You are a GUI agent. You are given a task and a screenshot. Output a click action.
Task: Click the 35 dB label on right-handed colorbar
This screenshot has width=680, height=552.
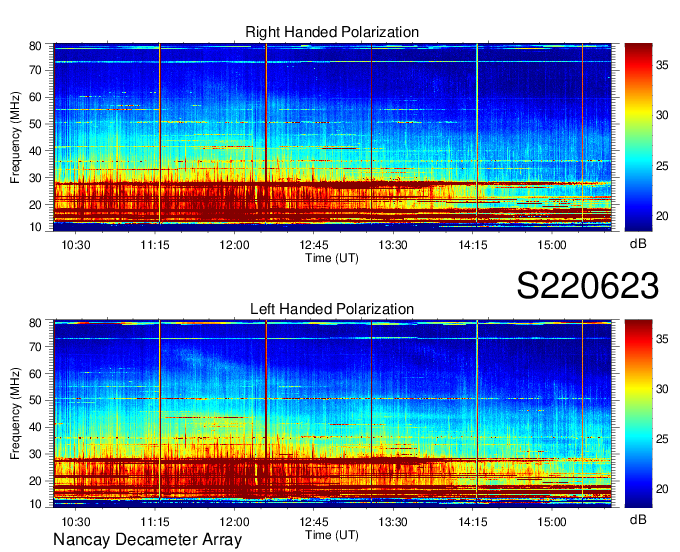pyautogui.click(x=662, y=65)
